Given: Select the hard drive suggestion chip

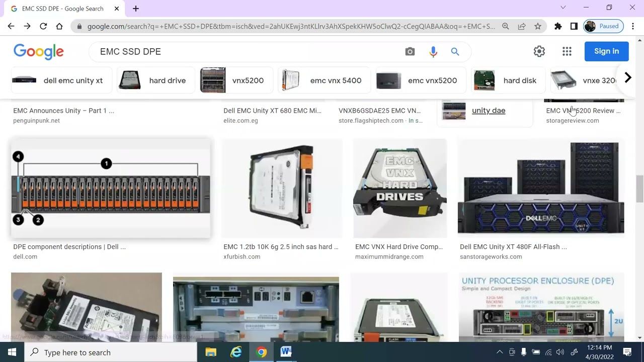Looking at the screenshot, I should 155,80.
